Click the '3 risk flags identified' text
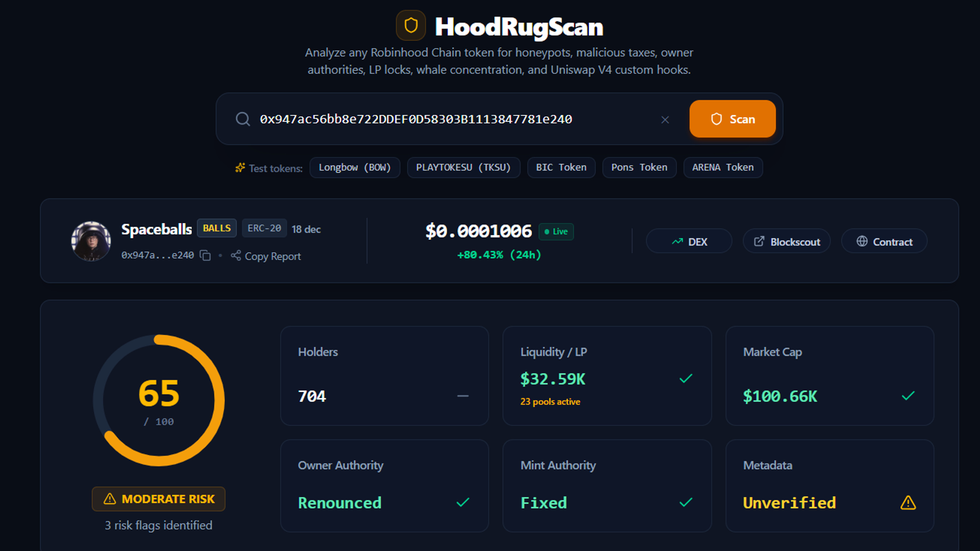 pos(158,525)
